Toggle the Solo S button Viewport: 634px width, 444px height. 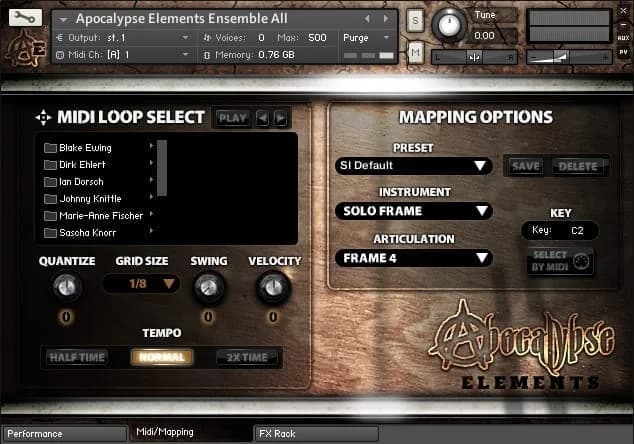point(416,20)
